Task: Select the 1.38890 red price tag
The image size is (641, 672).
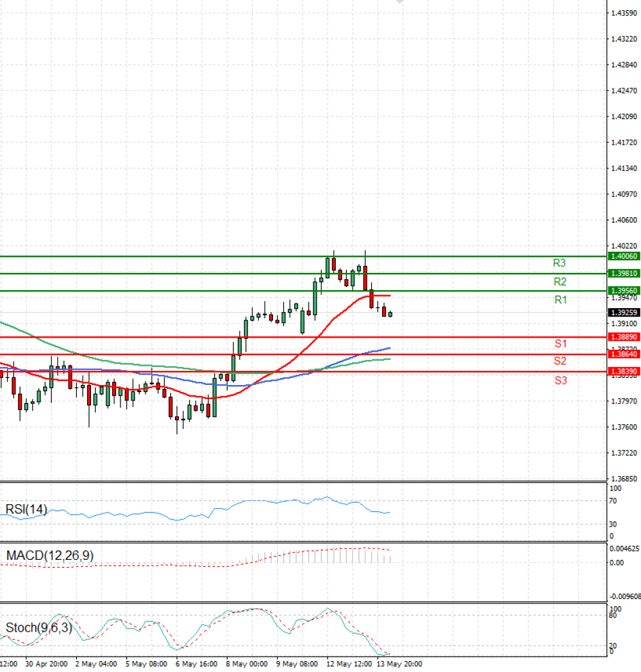Action: [624, 337]
